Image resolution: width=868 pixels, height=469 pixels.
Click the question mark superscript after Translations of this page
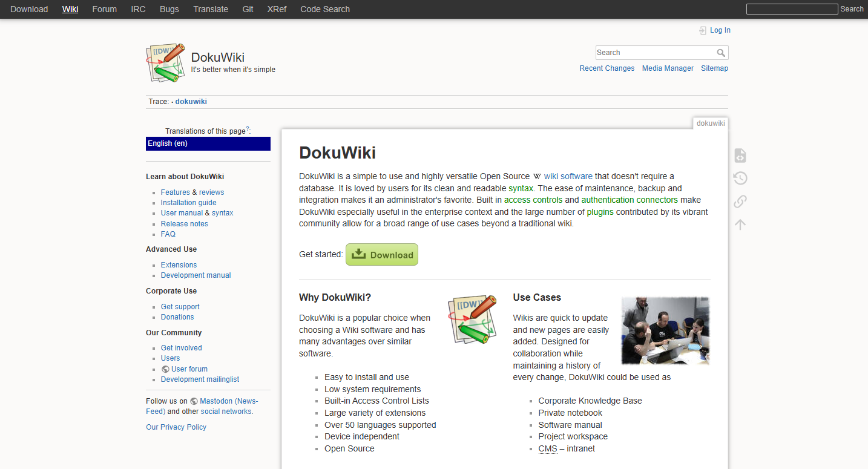point(248,129)
